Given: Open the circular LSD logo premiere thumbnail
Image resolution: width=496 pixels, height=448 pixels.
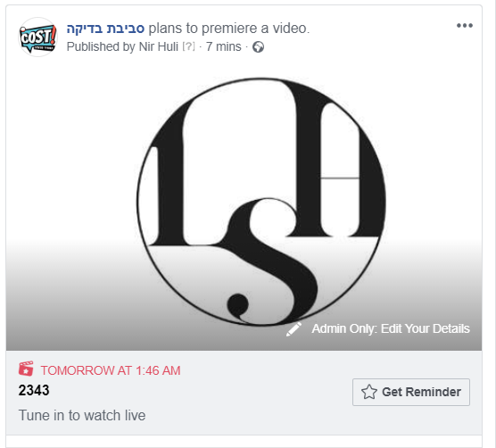Looking at the screenshot, I should (261, 202).
